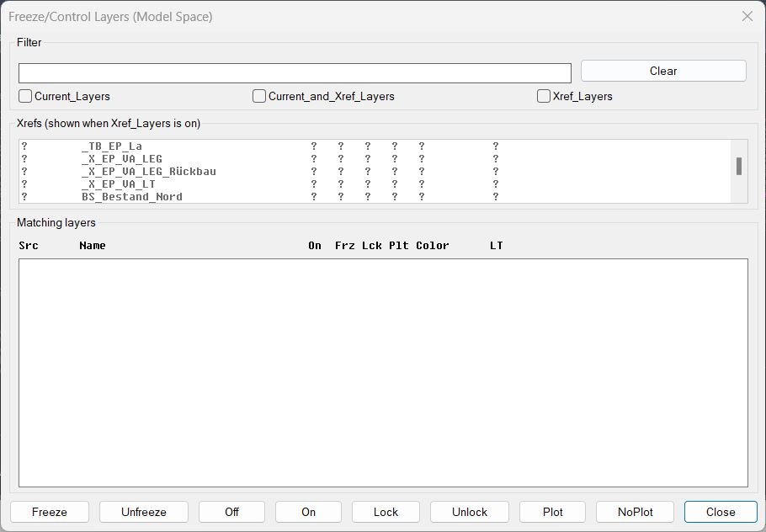
Task: Turn layers off with Off button
Action: tap(231, 512)
